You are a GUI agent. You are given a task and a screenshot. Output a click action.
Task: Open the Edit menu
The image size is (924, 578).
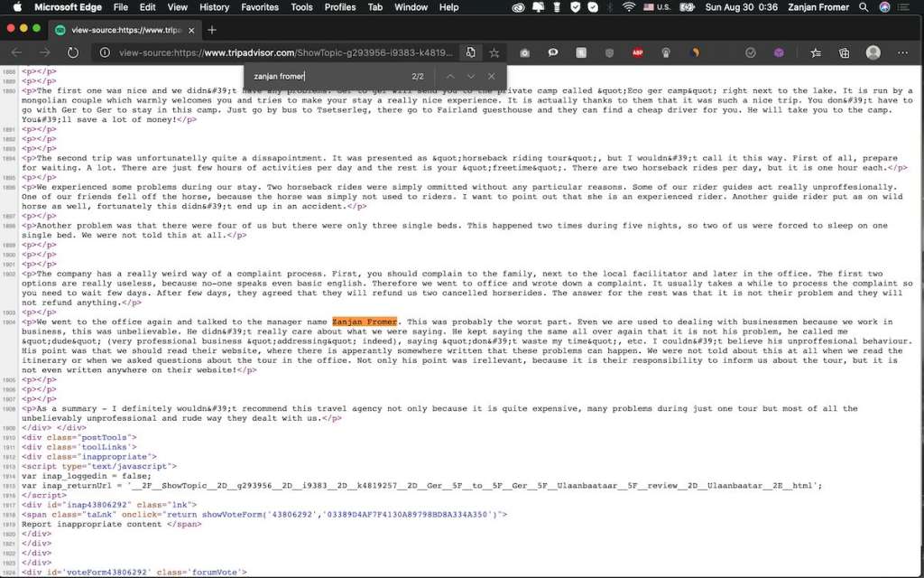(x=147, y=7)
